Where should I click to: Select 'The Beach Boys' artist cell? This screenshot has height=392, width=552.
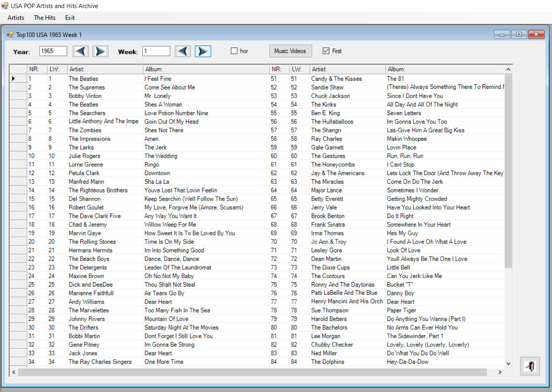[105, 259]
